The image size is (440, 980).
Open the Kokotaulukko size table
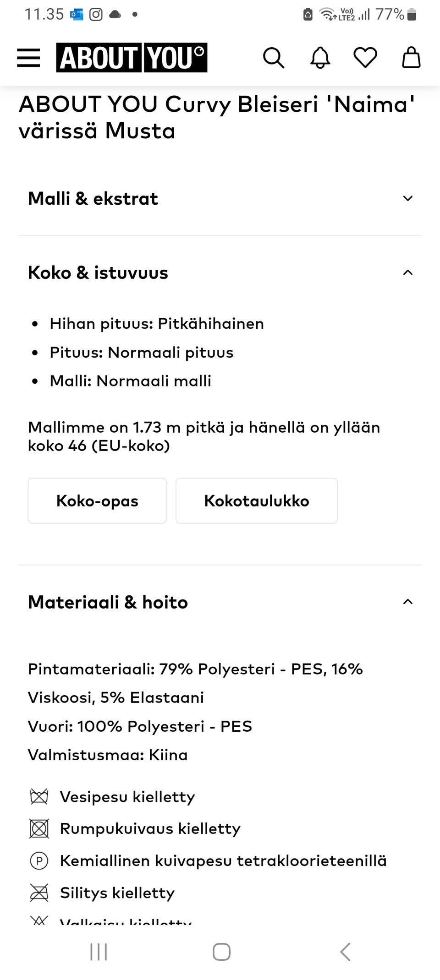point(256,501)
